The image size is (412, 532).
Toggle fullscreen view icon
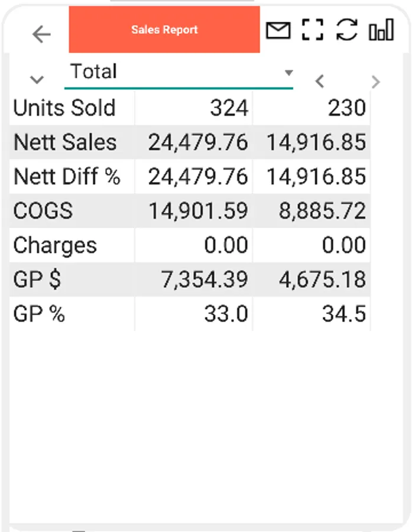tap(313, 30)
